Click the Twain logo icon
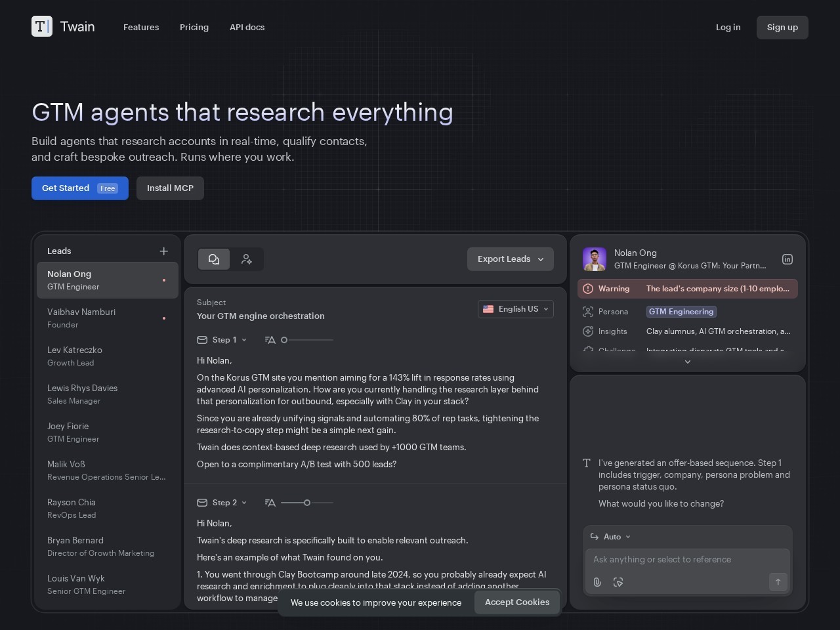840x630 pixels. (x=42, y=26)
